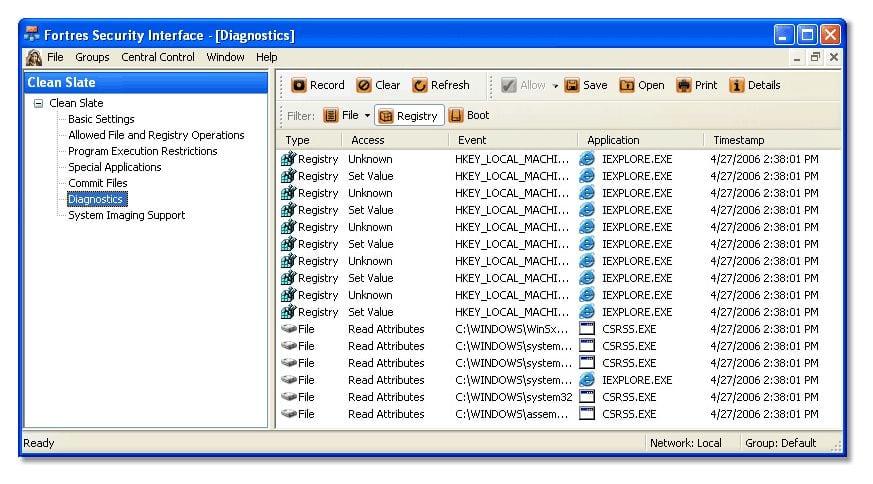The height and width of the screenshot is (484, 873).
Task: Open the Groups menu
Action: [92, 57]
